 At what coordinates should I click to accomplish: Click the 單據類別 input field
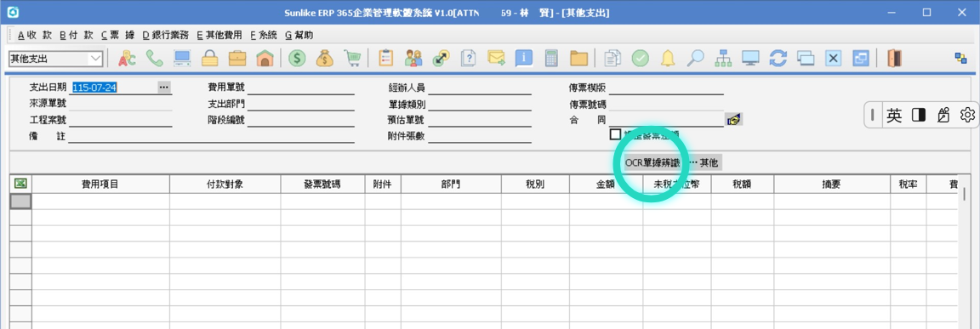click(480, 104)
